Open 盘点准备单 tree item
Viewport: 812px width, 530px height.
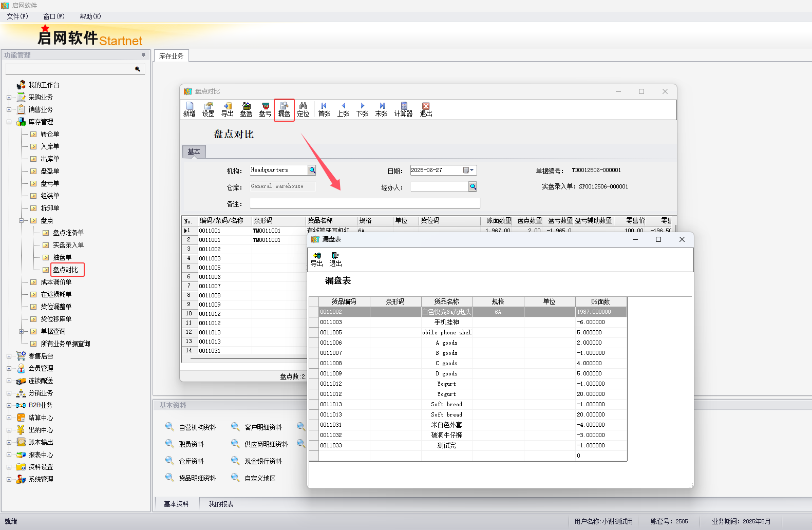click(x=68, y=233)
